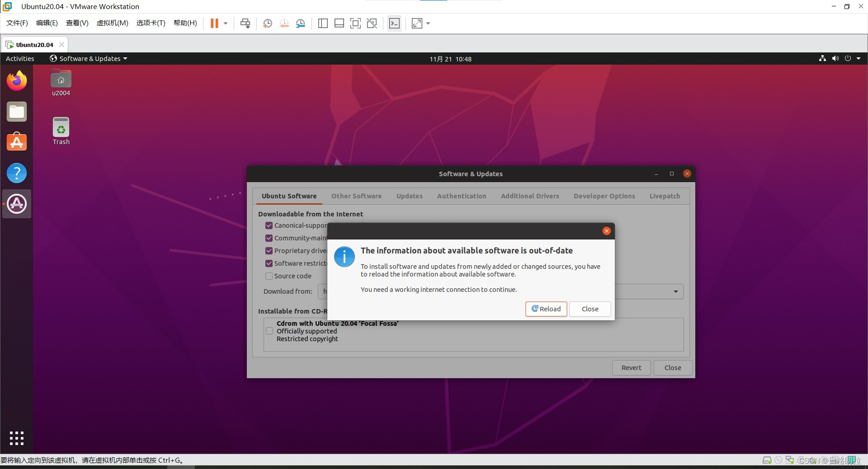Click Activities in the Ubuntu top bar
Viewport: 868px width, 469px height.
(20, 59)
